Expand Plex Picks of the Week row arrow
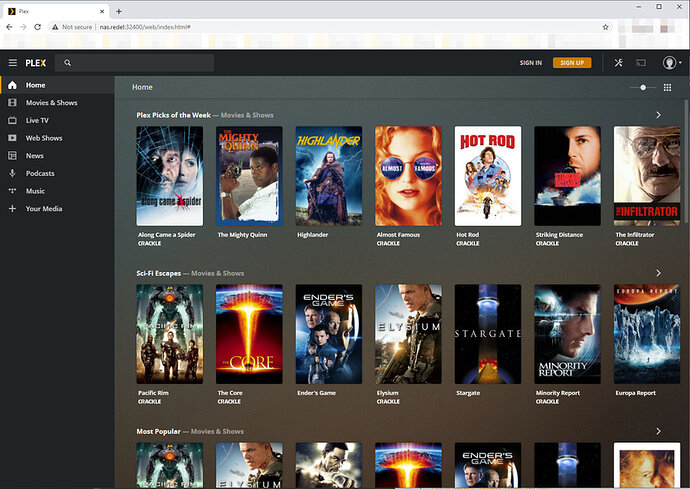Screen dimensions: 690x489 [658, 115]
